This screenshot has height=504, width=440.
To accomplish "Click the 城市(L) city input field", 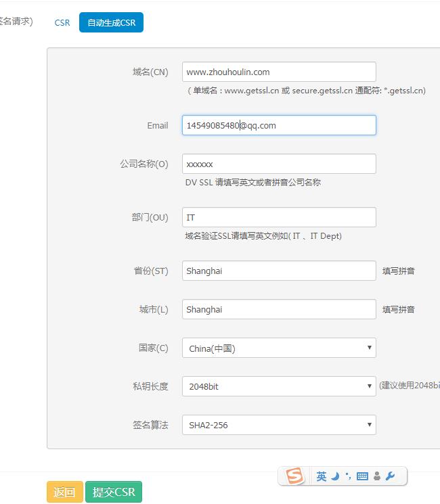I will [x=278, y=309].
